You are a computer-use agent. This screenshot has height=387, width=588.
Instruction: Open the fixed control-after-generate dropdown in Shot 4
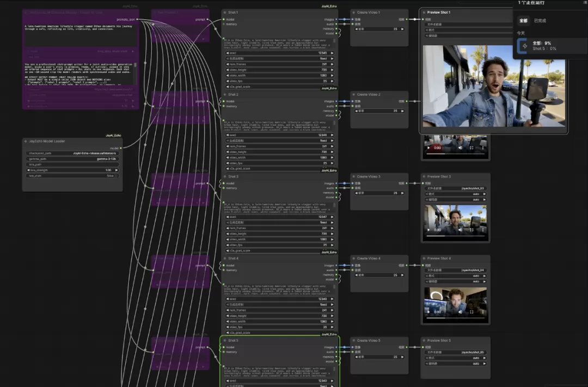[x=280, y=304]
